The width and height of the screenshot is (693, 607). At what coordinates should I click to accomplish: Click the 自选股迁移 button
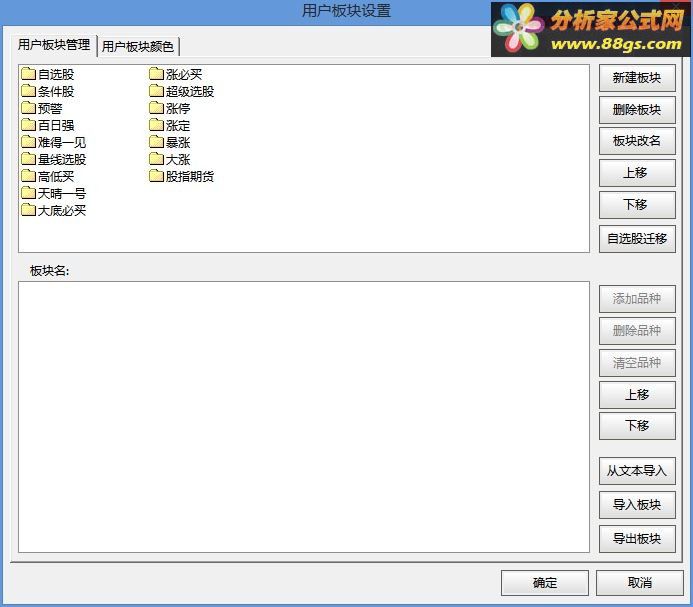point(637,239)
